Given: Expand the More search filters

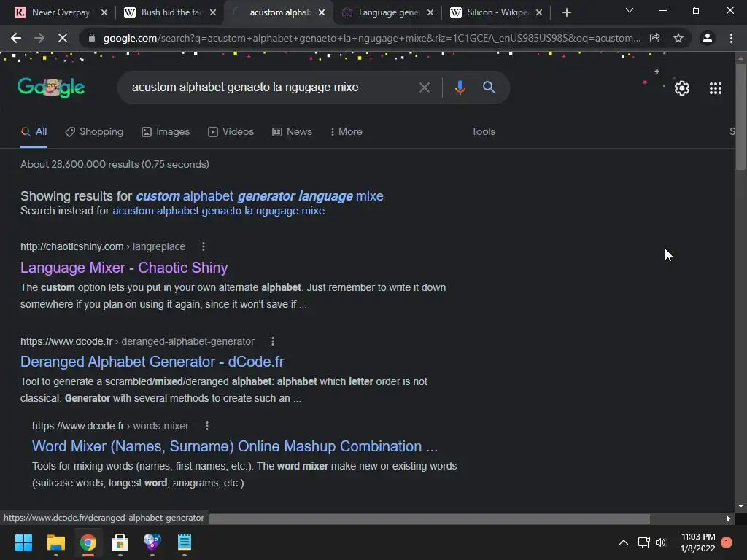Looking at the screenshot, I should click(x=347, y=132).
